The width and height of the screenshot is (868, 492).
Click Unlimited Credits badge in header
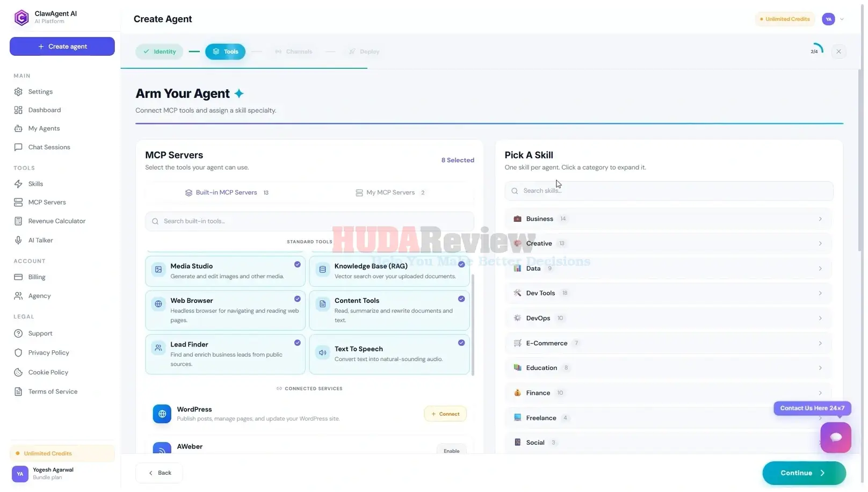[784, 19]
